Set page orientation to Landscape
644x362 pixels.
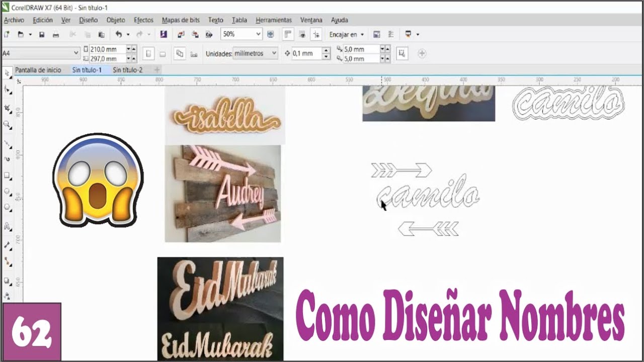tap(163, 53)
